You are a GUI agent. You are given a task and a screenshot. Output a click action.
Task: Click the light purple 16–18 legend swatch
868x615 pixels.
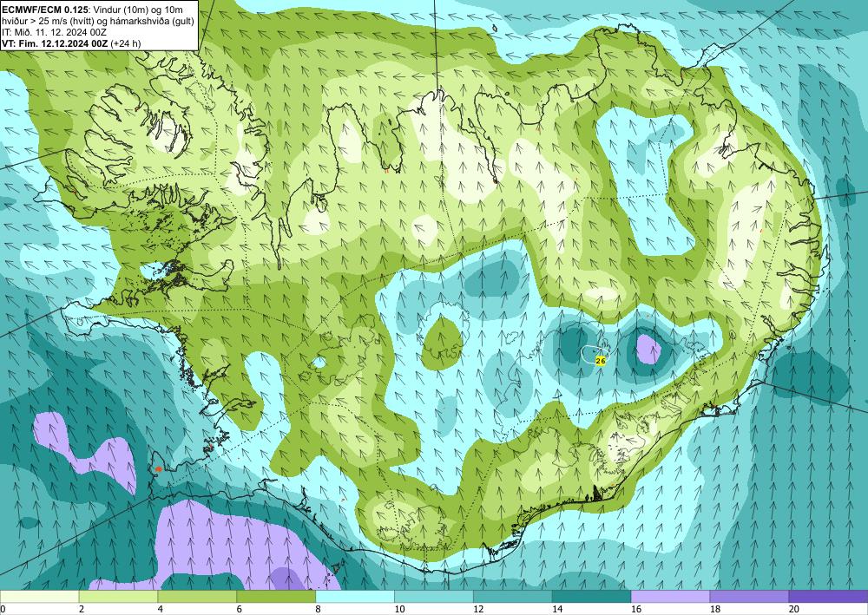670,597
